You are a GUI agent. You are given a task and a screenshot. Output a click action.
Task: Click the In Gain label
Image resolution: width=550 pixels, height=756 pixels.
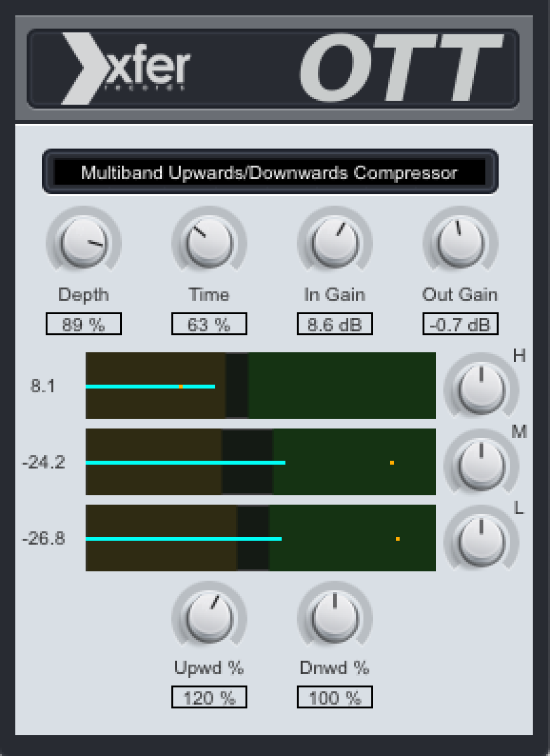(335, 294)
